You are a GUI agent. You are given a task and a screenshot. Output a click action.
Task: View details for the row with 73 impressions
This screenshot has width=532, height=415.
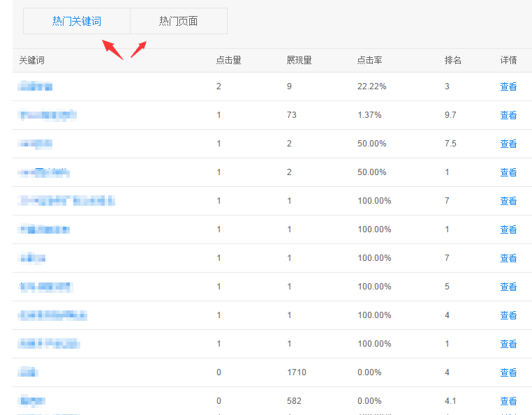click(508, 115)
